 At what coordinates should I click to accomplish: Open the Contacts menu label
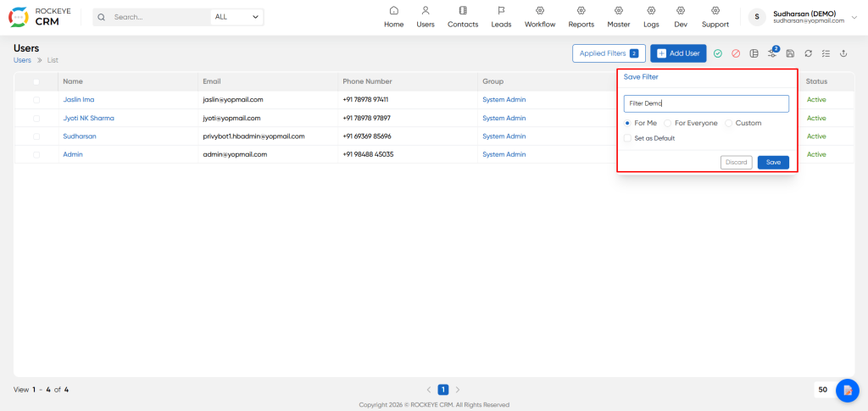click(x=463, y=25)
